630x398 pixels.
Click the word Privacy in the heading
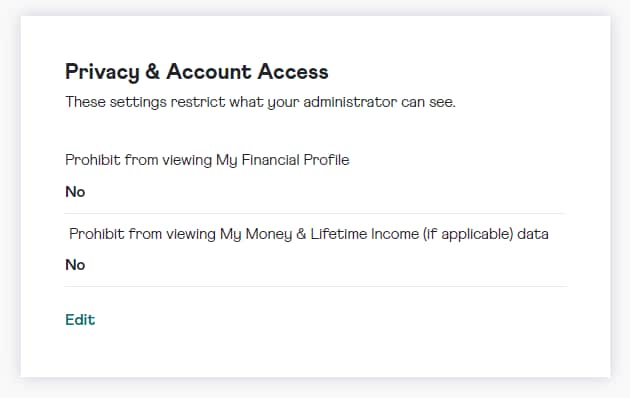click(102, 73)
